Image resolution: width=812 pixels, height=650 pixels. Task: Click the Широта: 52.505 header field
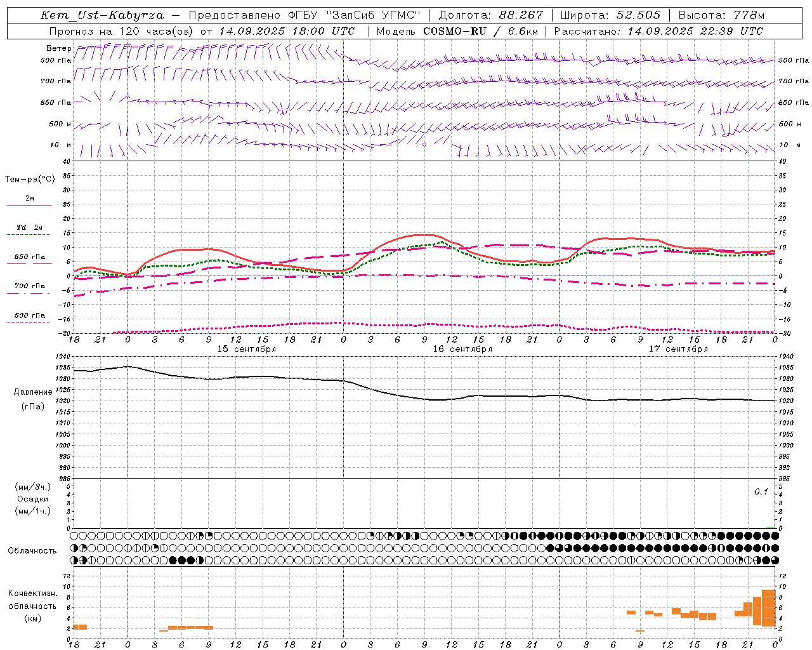pyautogui.click(x=610, y=15)
